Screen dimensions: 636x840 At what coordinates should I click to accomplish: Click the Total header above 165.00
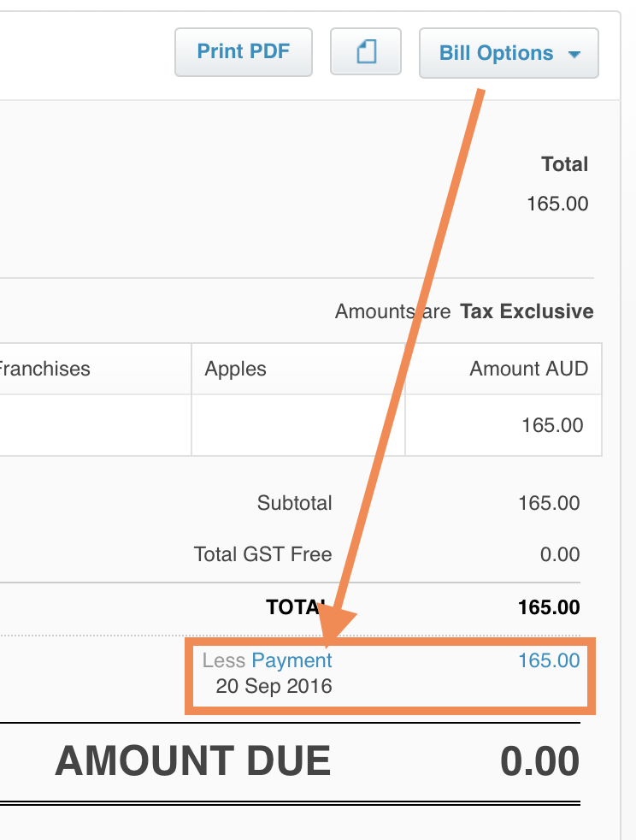coord(565,164)
